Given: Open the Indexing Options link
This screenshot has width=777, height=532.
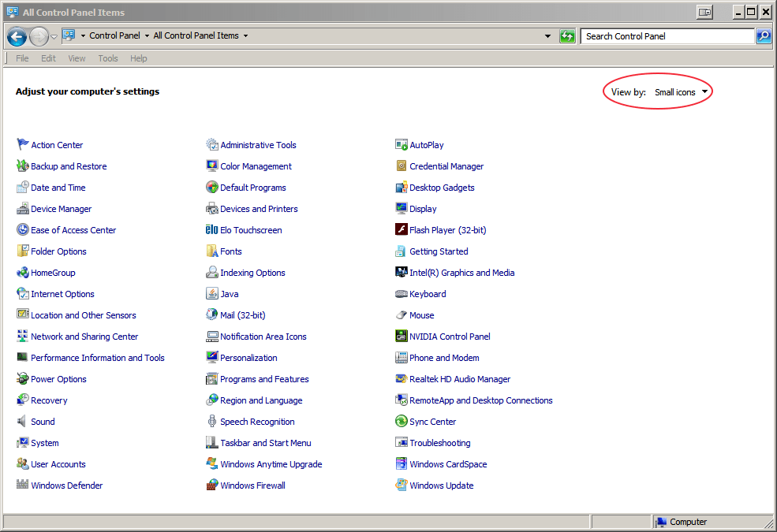Looking at the screenshot, I should (x=252, y=272).
